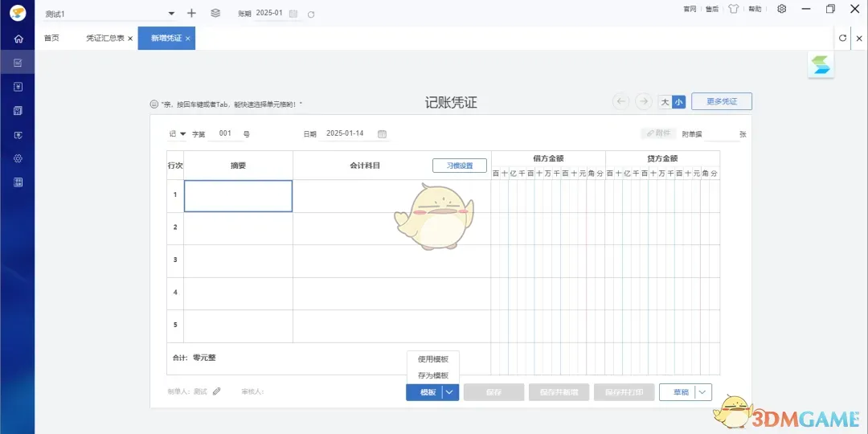Open the yen funds icon in sidebar

coord(18,87)
